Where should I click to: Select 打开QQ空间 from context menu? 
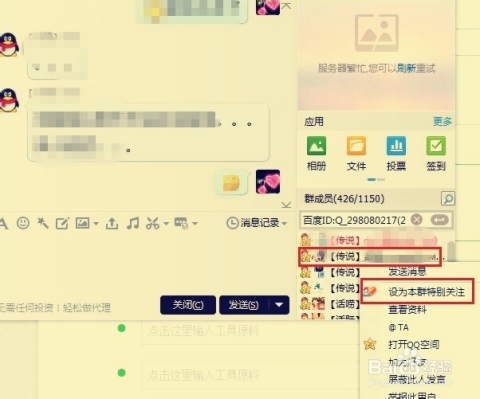point(414,345)
